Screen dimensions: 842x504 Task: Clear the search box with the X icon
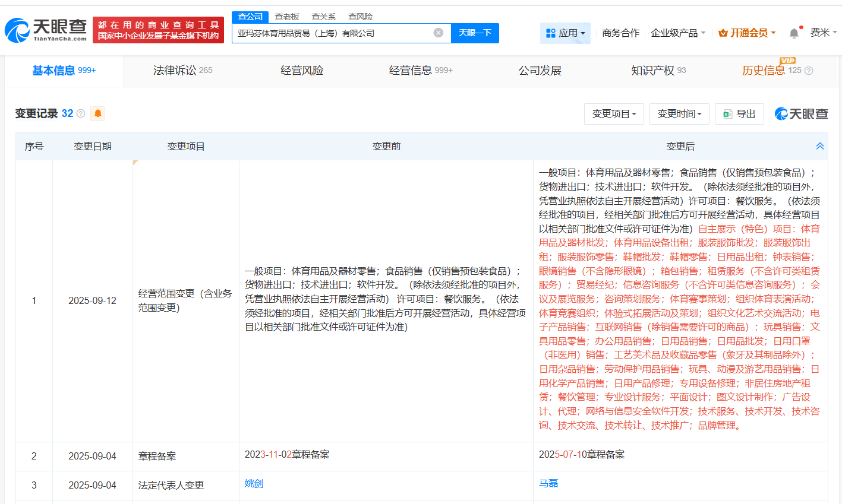(439, 33)
